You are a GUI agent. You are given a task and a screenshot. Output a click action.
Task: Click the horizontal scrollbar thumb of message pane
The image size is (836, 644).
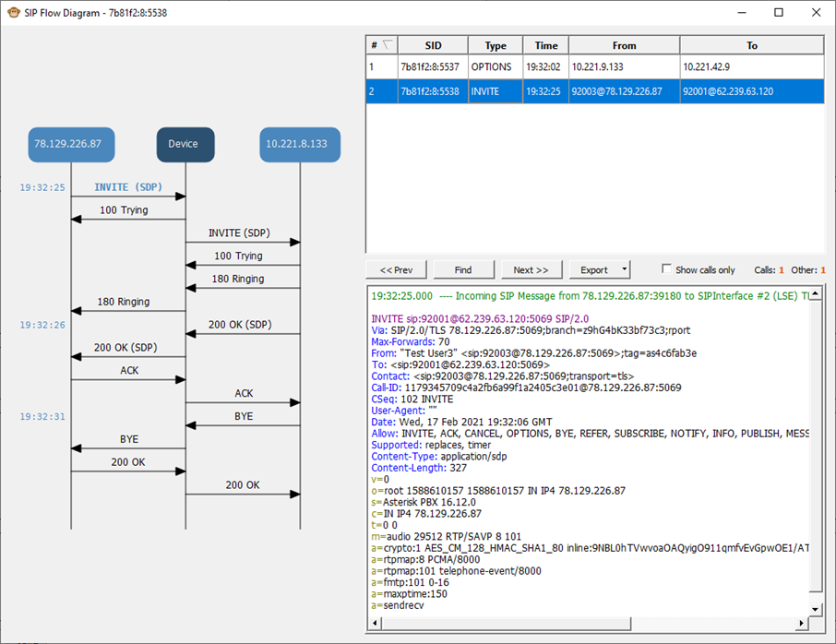(x=507, y=623)
